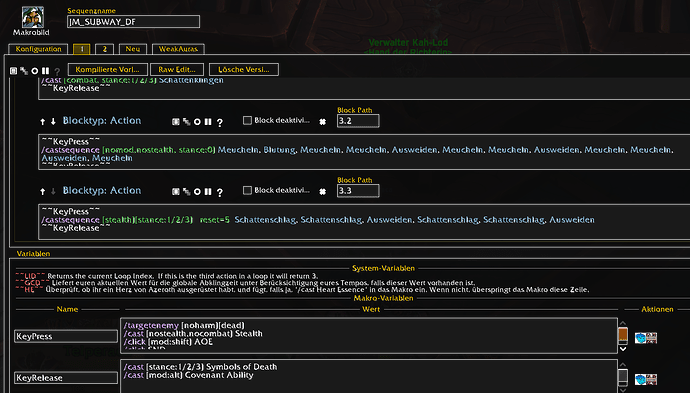Click the Makrobild rogue portrait icon
Image resolution: width=690 pixels, height=393 pixels.
click(x=33, y=17)
